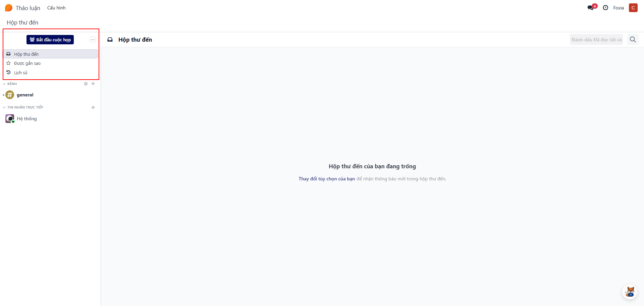Image resolution: width=644 pixels, height=306 pixels.
Task: Open the three-dots sidebar options menu
Action: point(93,40)
